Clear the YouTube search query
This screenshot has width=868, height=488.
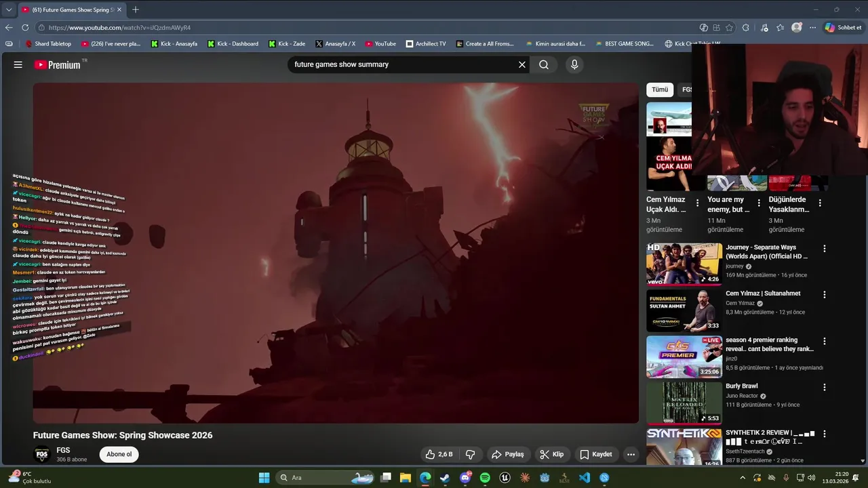[x=522, y=64]
